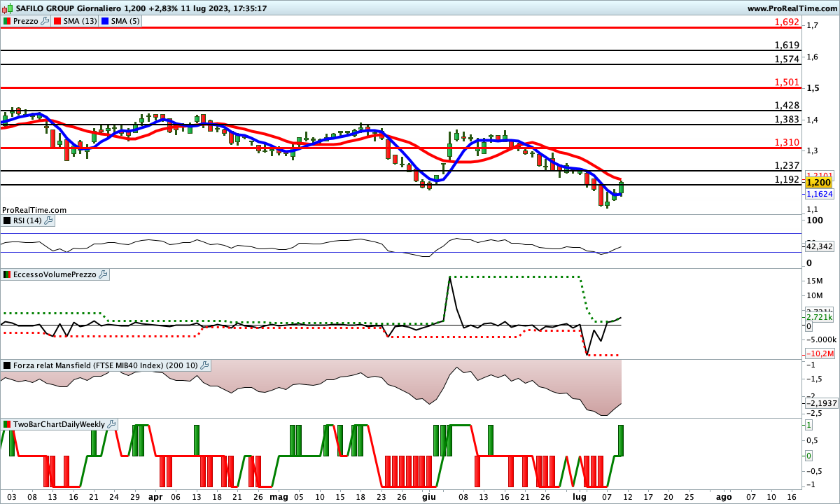This screenshot has width=840, height=504.
Task: Click the 1,237 price level label
Action: click(787, 165)
